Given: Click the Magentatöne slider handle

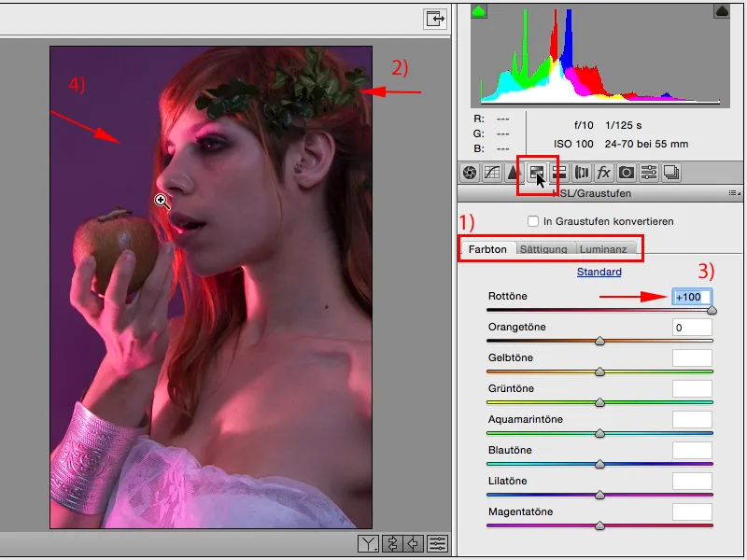Looking at the screenshot, I should pos(599,525).
